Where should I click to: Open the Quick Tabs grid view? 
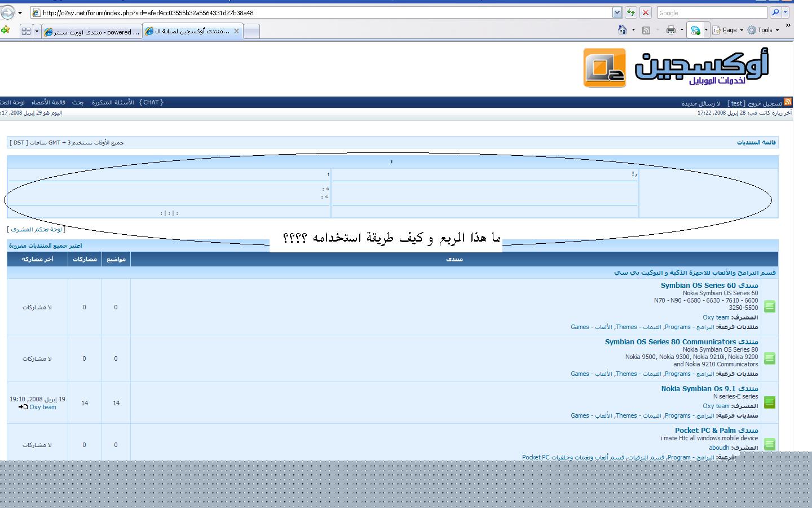point(26,32)
